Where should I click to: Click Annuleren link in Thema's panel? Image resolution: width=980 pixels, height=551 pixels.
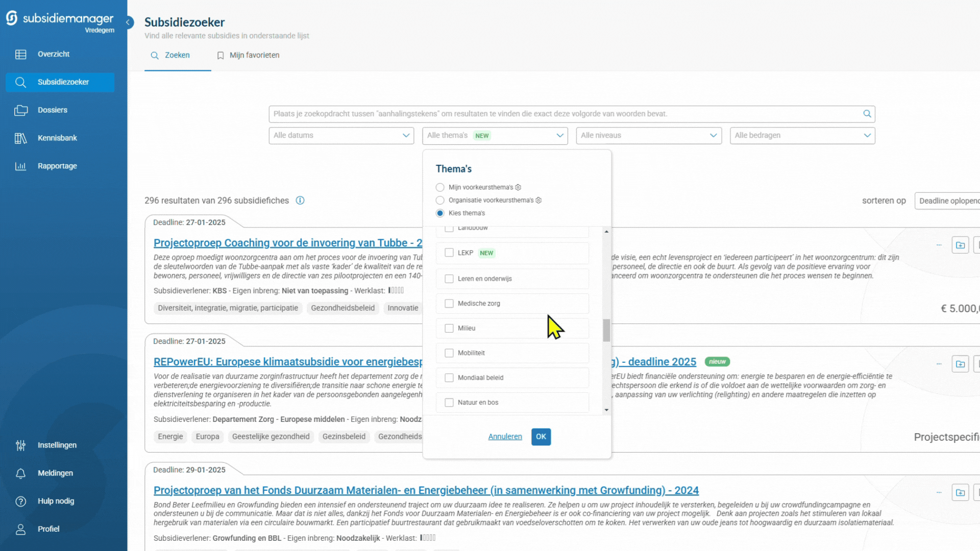coord(505,437)
